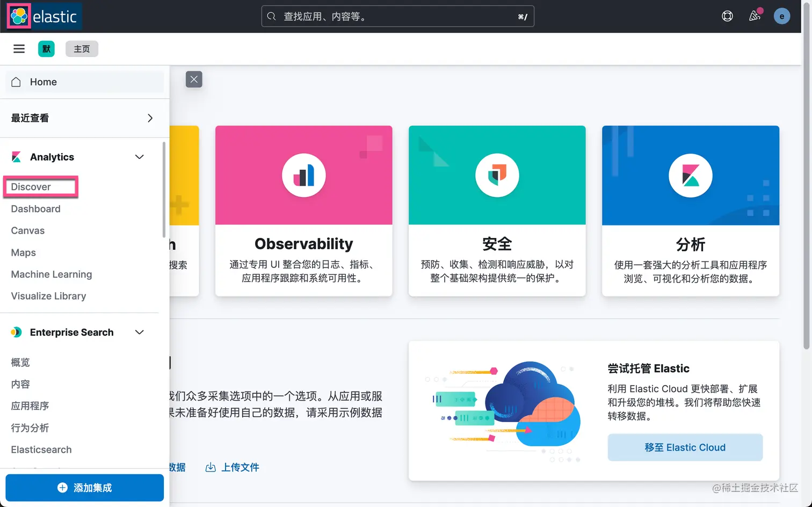
Task: Open Discover in Analytics
Action: click(31, 187)
